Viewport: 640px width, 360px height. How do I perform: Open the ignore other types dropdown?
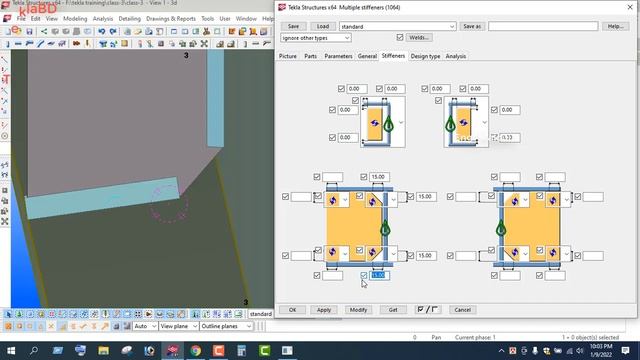[316, 38]
